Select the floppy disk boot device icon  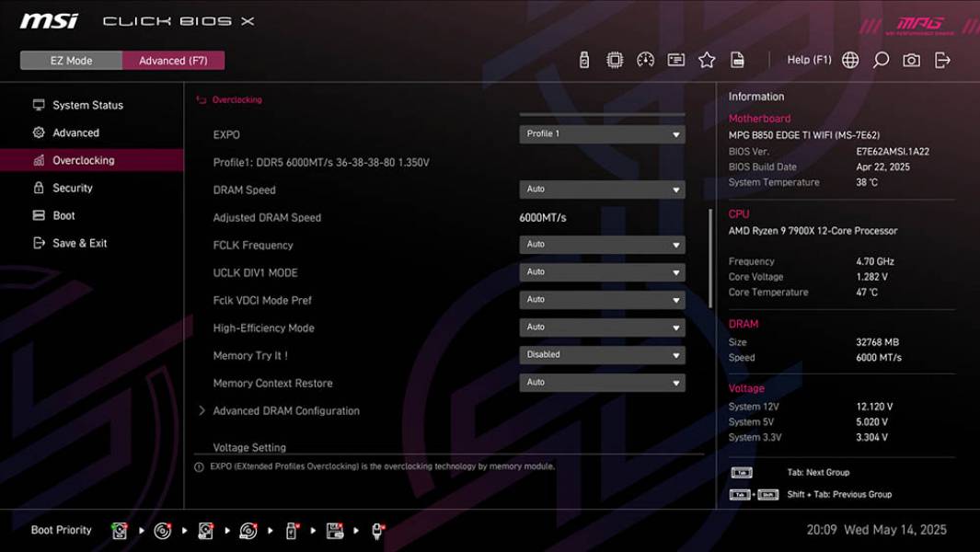(335, 531)
